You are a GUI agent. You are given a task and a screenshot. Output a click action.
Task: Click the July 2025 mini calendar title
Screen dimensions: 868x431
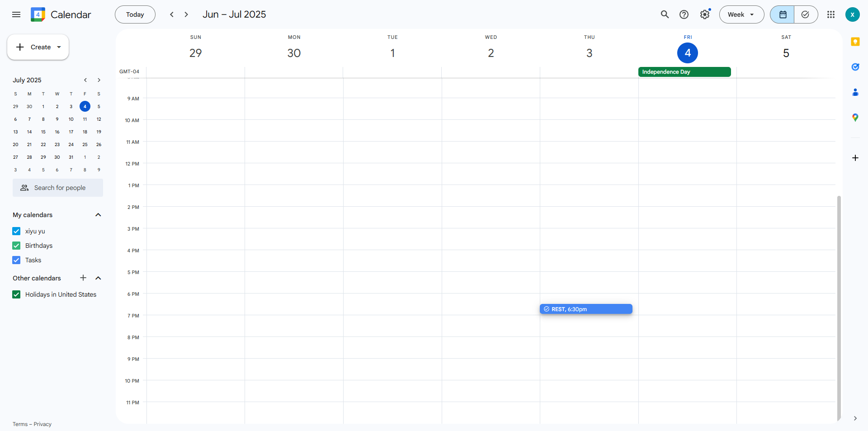click(x=27, y=80)
